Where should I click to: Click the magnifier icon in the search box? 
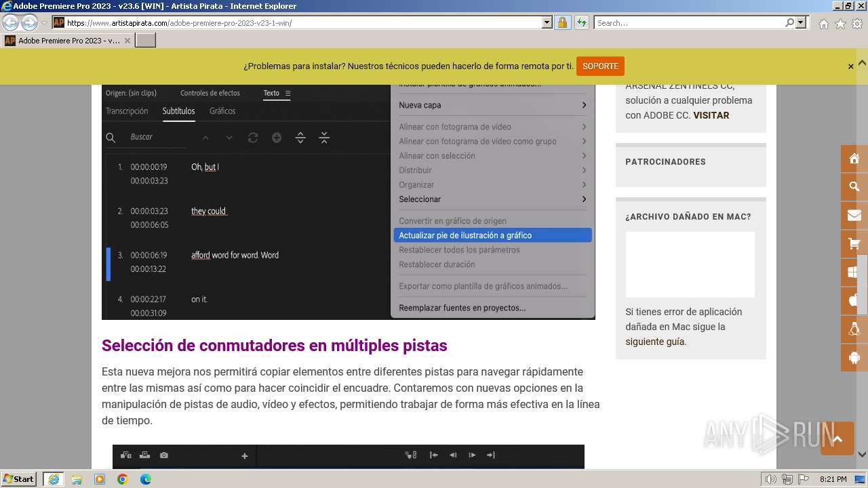[x=789, y=22]
